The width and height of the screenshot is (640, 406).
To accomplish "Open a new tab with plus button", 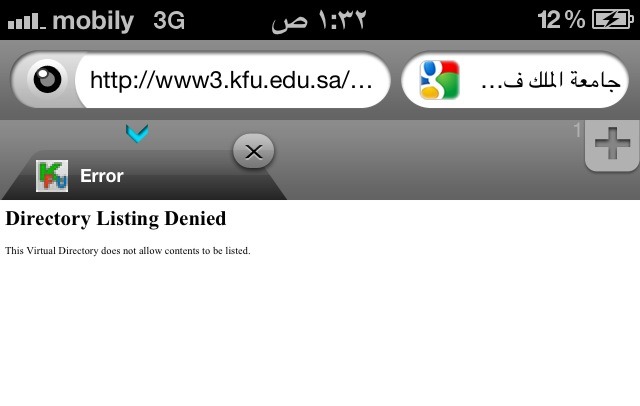I will [x=612, y=145].
